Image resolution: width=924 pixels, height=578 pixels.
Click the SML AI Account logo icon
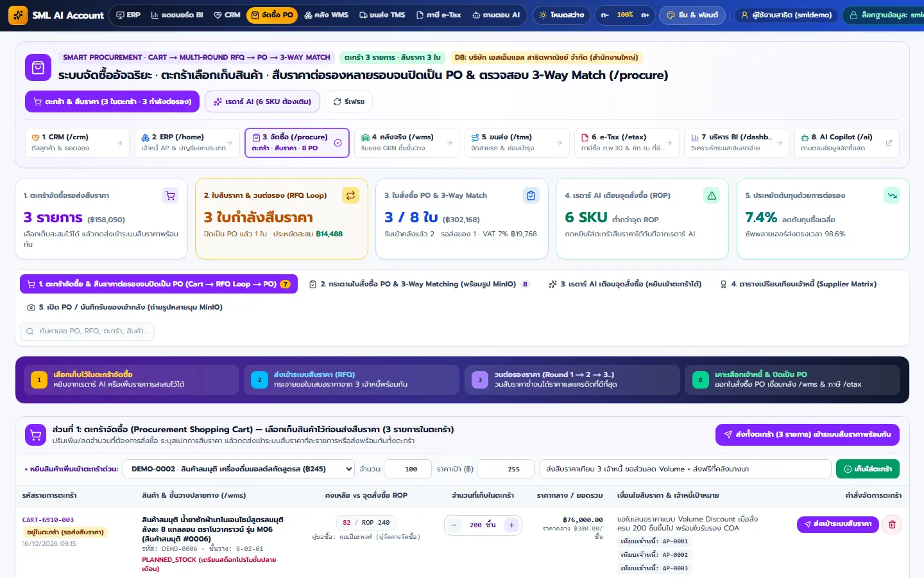tap(18, 15)
